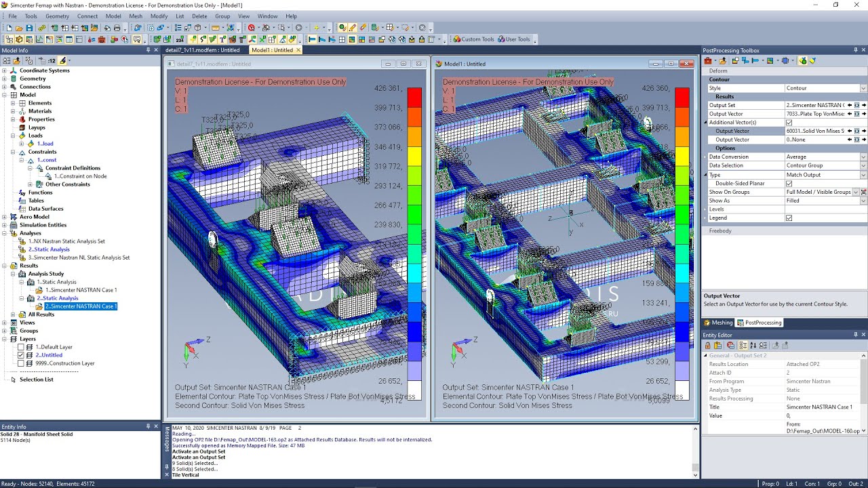The image size is (868, 488).
Task: Click the contour color grid icon in PostProcessing toolbar
Action: coord(770,61)
